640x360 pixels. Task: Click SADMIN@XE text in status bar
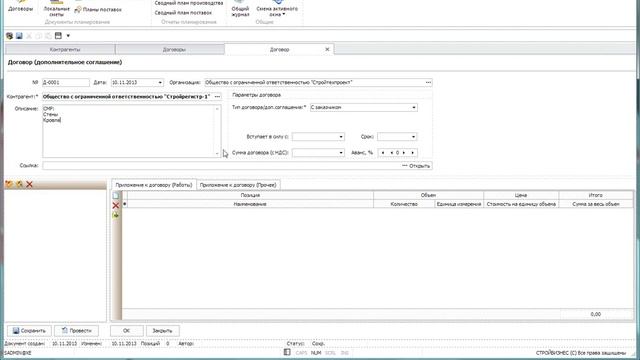click(18, 353)
